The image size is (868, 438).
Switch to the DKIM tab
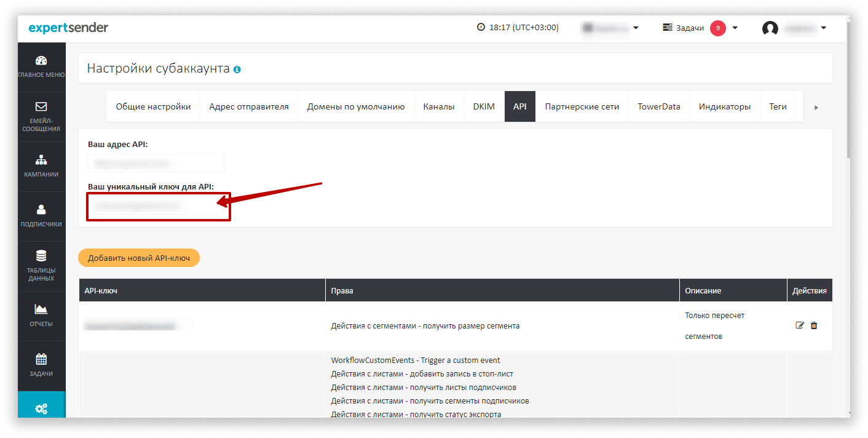tap(484, 106)
